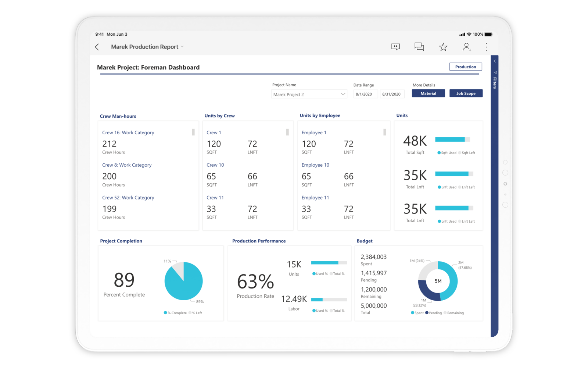Screen dimensions: 588x368
Task: Open the comment bubble icon in header
Action: click(x=395, y=47)
